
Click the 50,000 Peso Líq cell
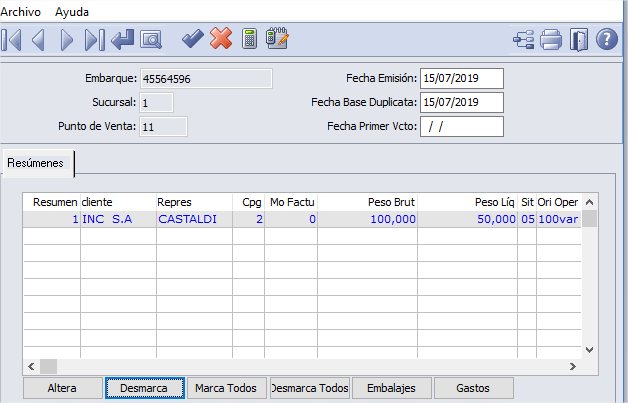tap(467, 219)
